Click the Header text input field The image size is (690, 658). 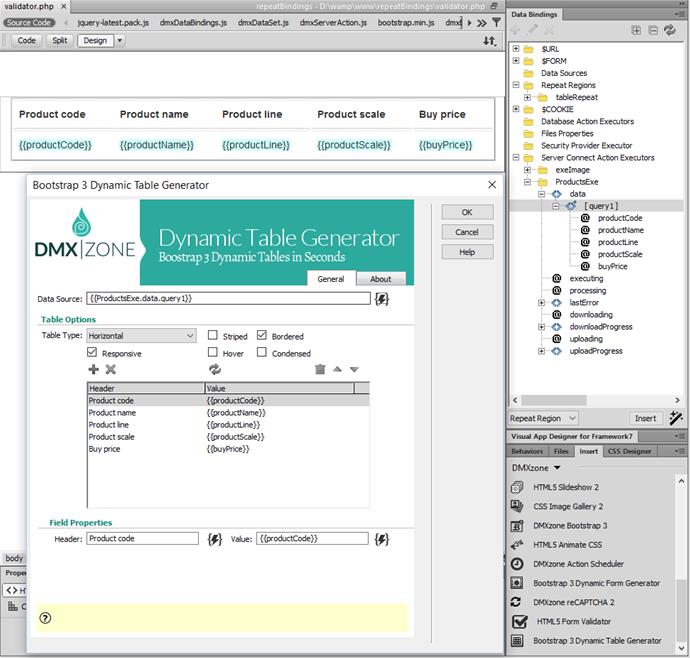coord(142,539)
